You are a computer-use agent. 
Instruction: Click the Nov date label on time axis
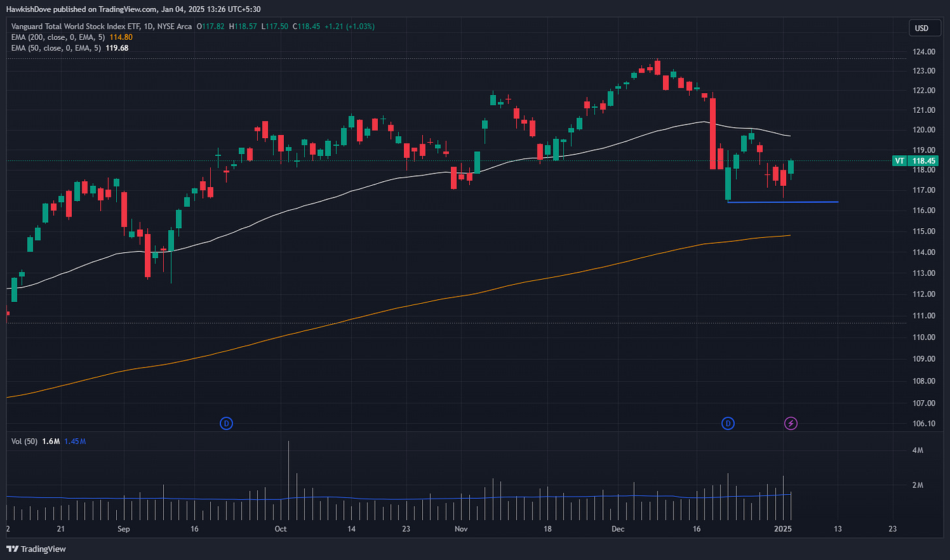tap(461, 529)
